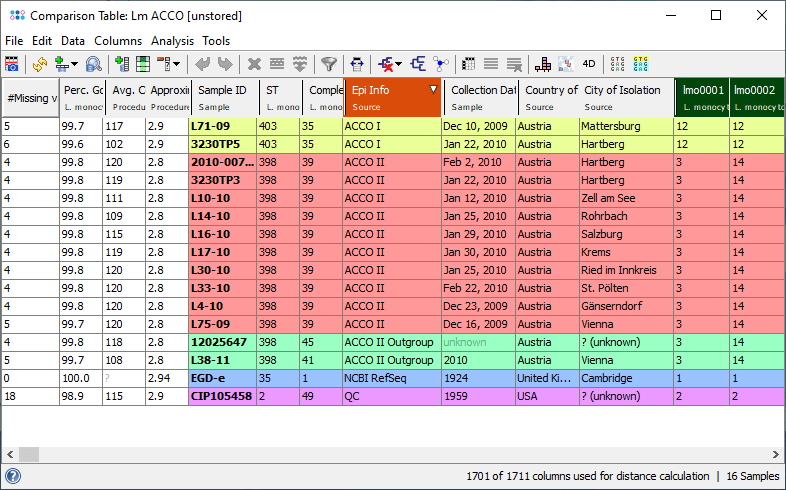
Task: Click the plain GTG sequence alignment icon
Action: point(618,64)
